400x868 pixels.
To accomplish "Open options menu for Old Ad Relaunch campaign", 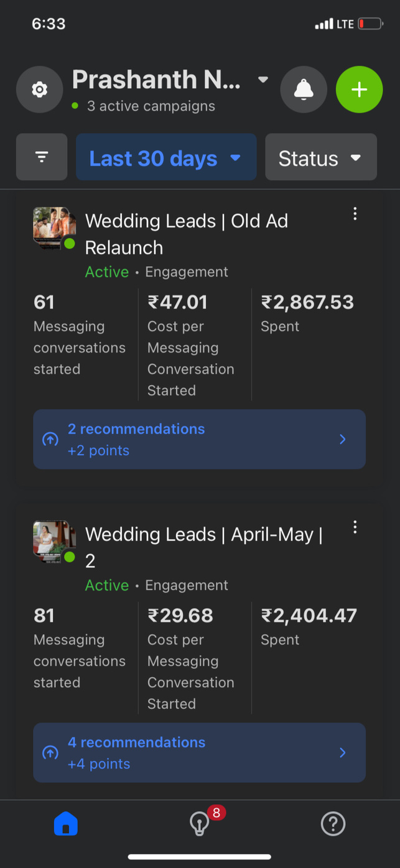I will click(355, 214).
